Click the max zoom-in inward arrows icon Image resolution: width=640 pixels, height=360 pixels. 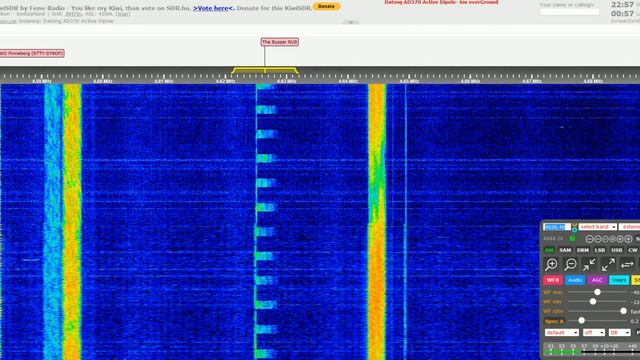[589, 264]
